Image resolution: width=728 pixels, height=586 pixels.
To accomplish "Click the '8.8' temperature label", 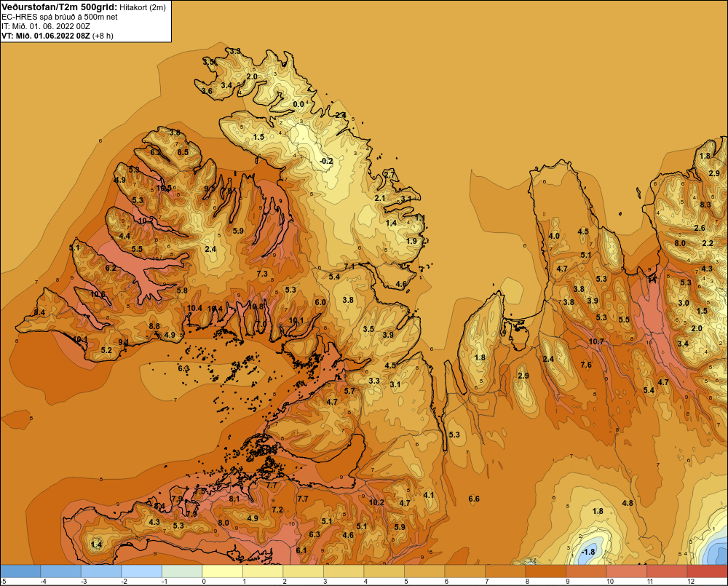I will (154, 326).
